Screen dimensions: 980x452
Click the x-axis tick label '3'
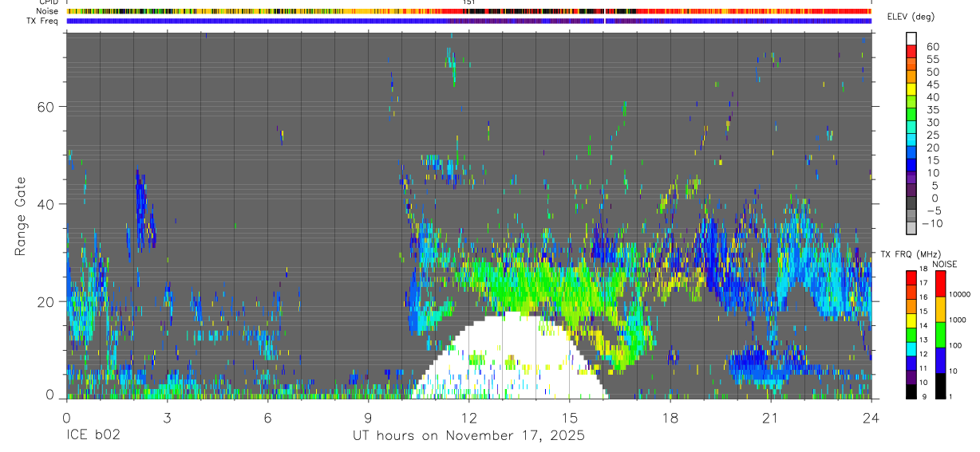[167, 418]
